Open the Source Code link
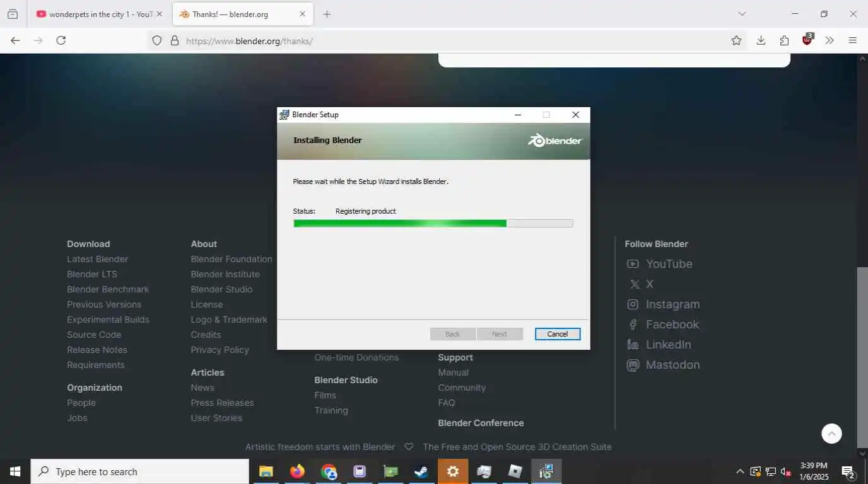 [x=94, y=335]
